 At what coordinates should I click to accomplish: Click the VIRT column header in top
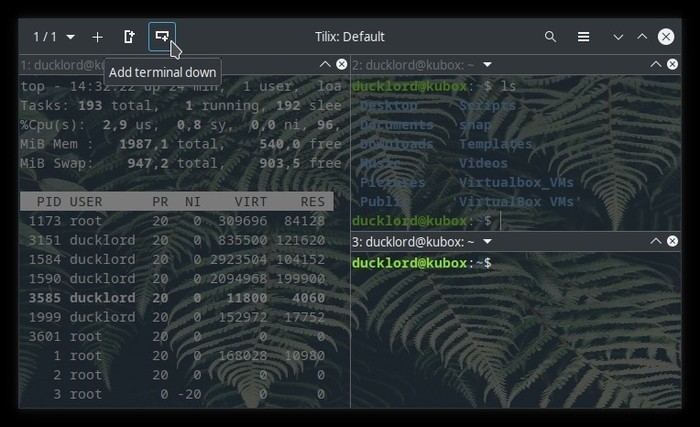(251, 202)
